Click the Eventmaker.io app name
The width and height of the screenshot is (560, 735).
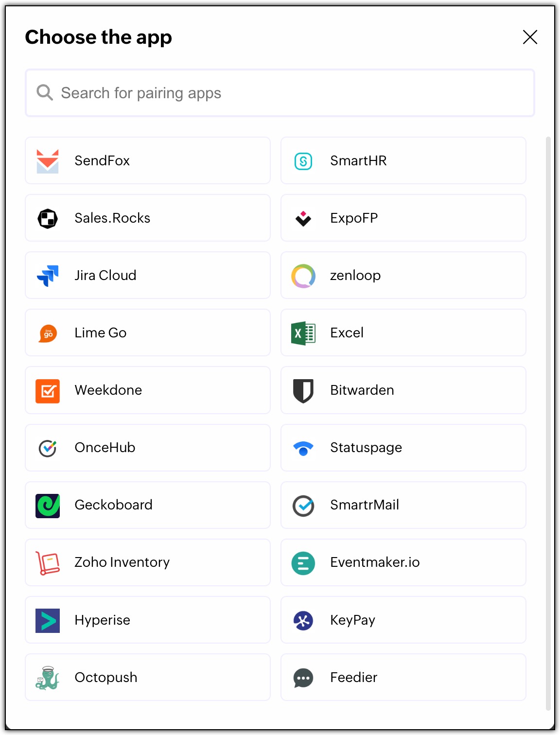375,562
